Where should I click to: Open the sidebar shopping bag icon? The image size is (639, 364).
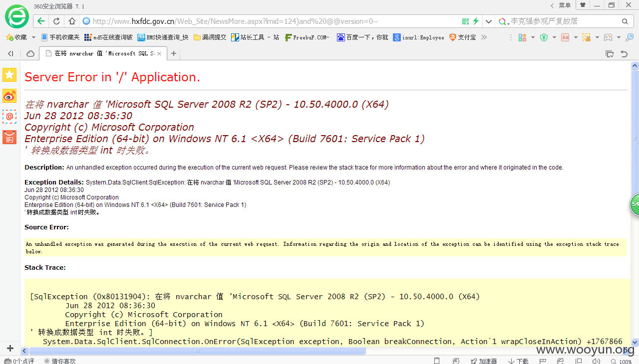click(x=9, y=137)
